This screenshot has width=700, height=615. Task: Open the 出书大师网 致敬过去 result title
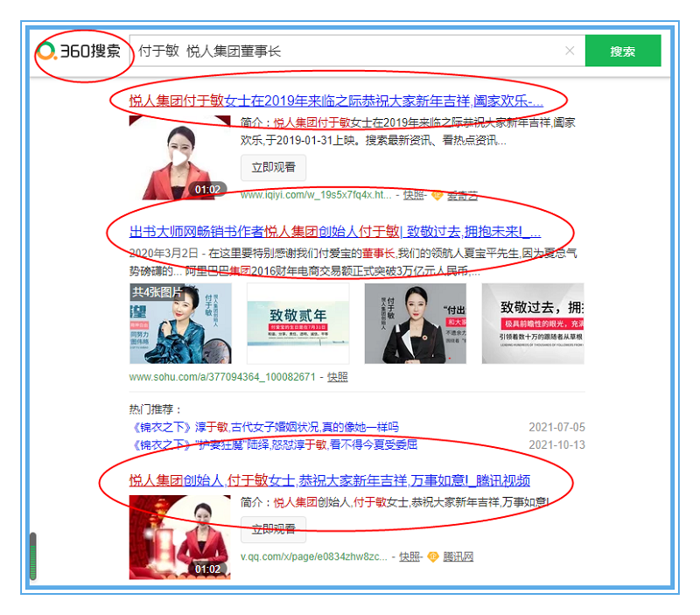point(335,232)
